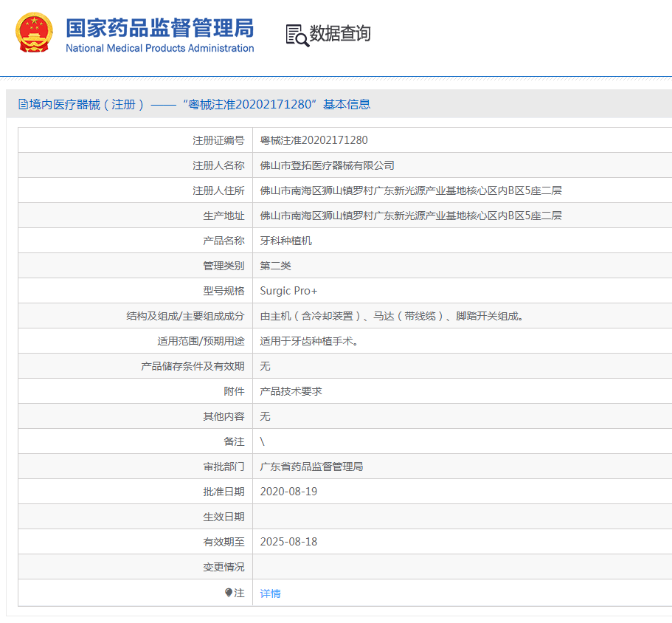Click the 生产地址 label
672x623 pixels.
point(224,216)
